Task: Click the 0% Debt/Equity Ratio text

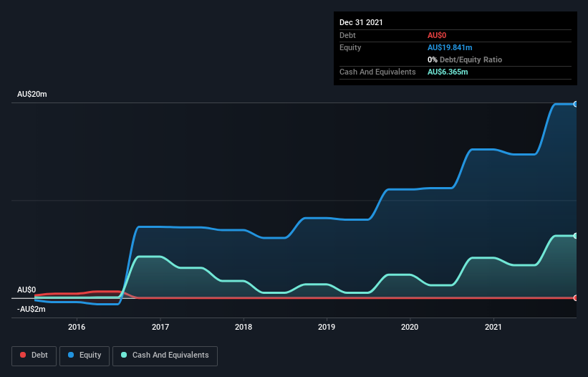Action: (x=465, y=59)
